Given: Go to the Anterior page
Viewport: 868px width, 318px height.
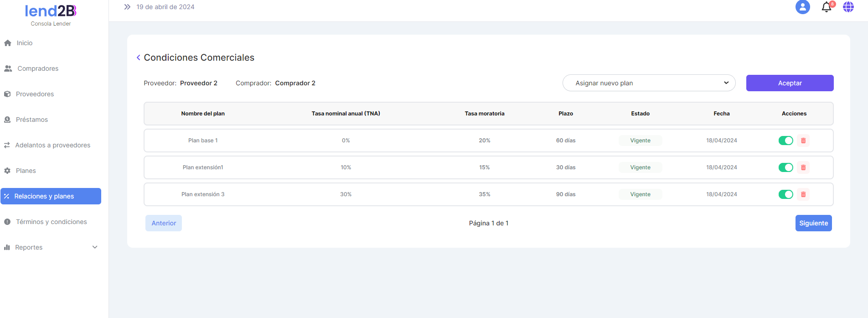Looking at the screenshot, I should [x=164, y=223].
